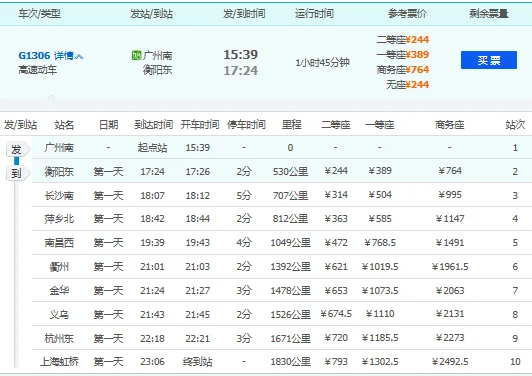Click the blue 买票 button

[x=489, y=60]
